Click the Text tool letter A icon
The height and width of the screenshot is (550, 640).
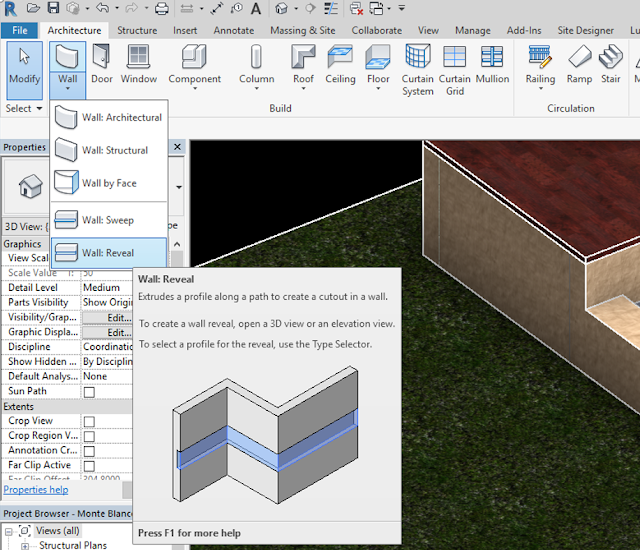256,8
